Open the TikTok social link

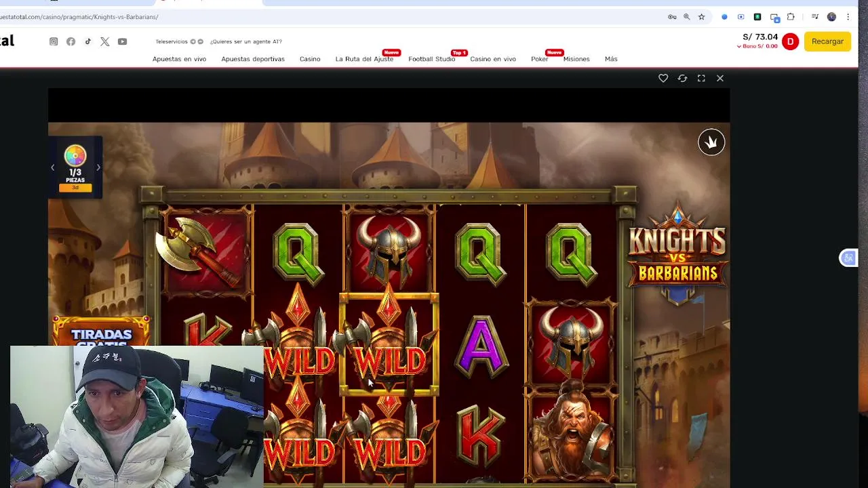(88, 41)
